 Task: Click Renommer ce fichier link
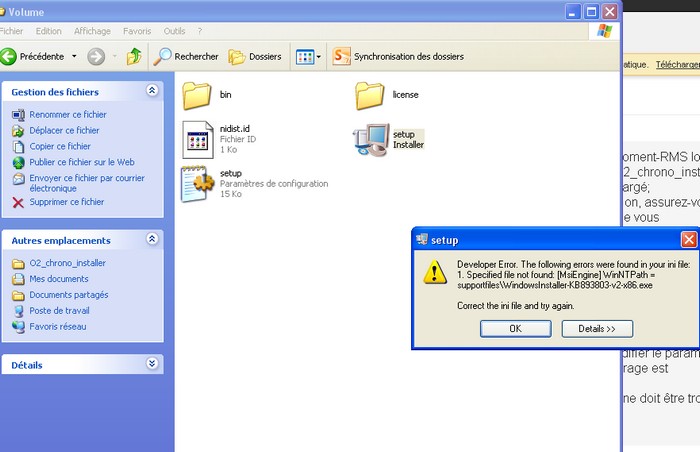pyautogui.click(x=67, y=115)
